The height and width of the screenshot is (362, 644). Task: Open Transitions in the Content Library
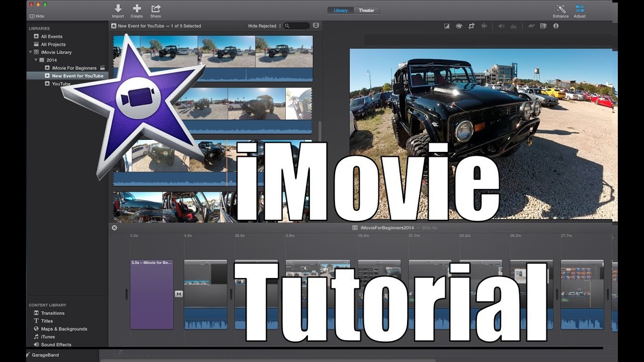click(53, 313)
